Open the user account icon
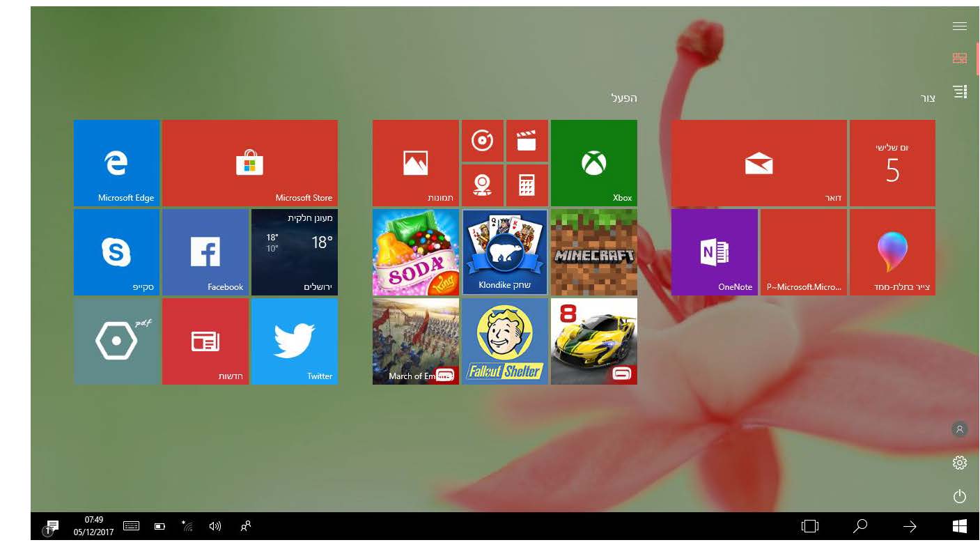980x554 pixels. tap(960, 429)
